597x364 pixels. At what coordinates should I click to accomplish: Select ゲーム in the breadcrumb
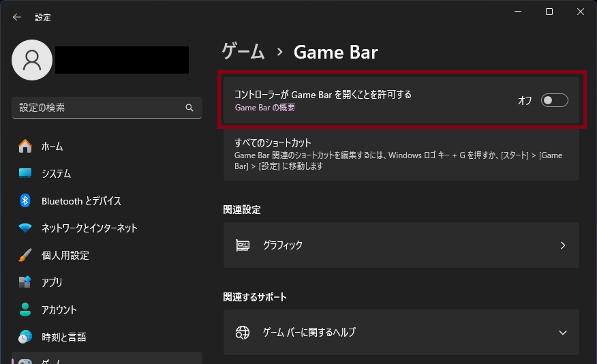pos(243,52)
